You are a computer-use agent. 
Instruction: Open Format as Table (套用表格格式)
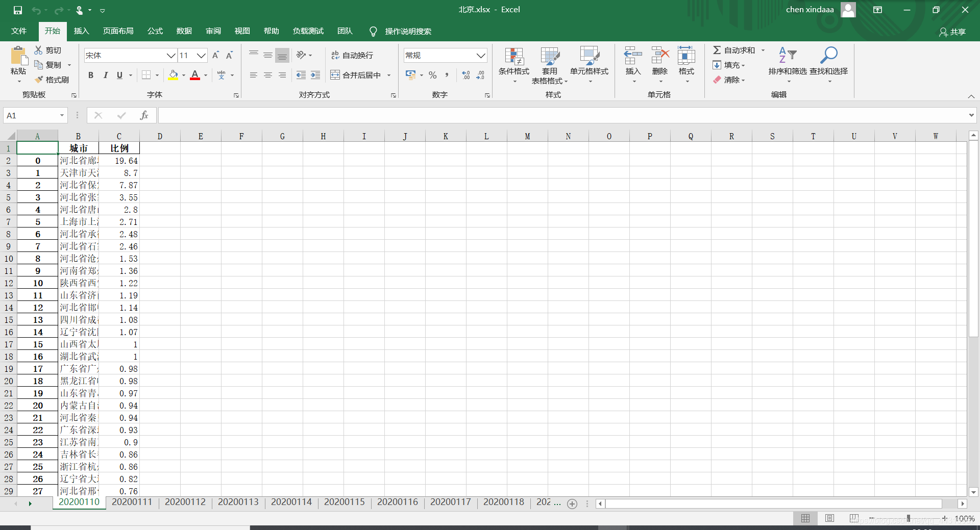coord(550,65)
